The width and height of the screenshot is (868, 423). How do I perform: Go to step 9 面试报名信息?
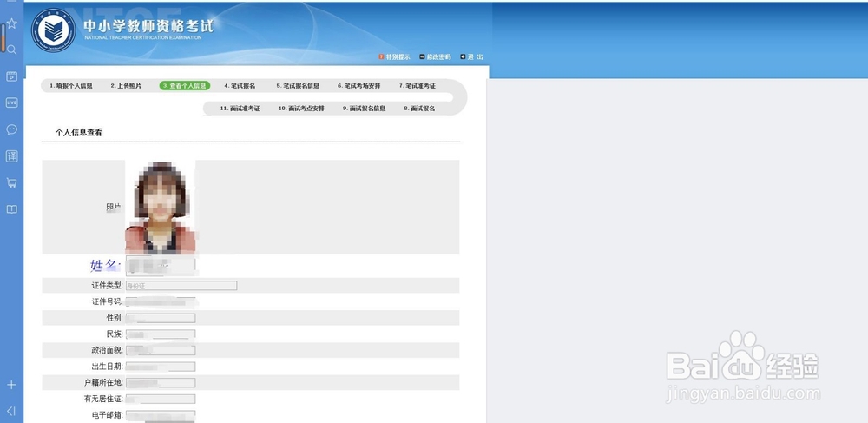(365, 109)
